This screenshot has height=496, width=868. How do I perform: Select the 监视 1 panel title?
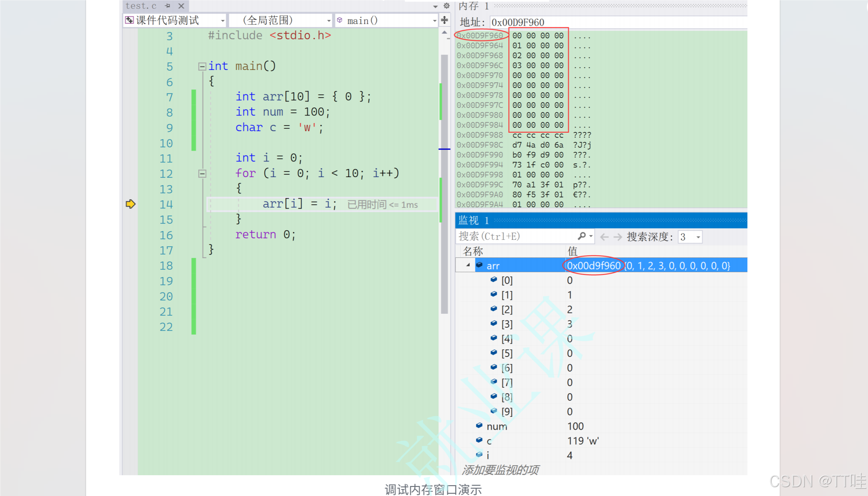click(474, 220)
